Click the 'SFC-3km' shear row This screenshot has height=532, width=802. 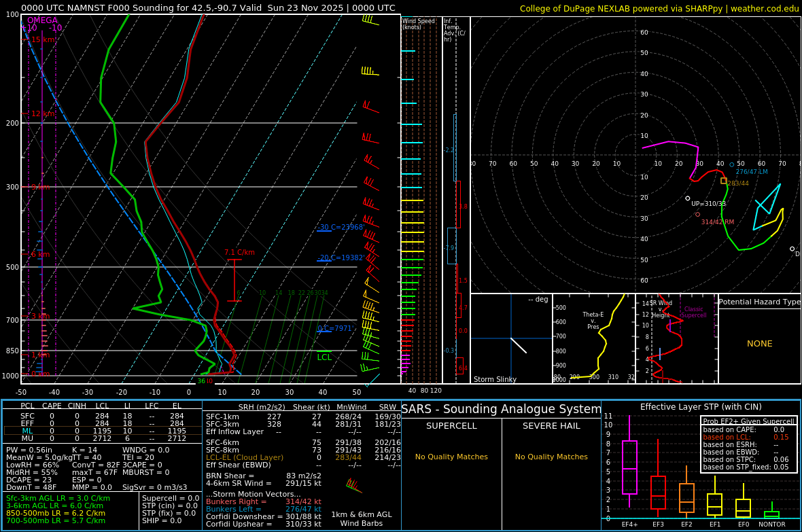pyautogui.click(x=303, y=424)
